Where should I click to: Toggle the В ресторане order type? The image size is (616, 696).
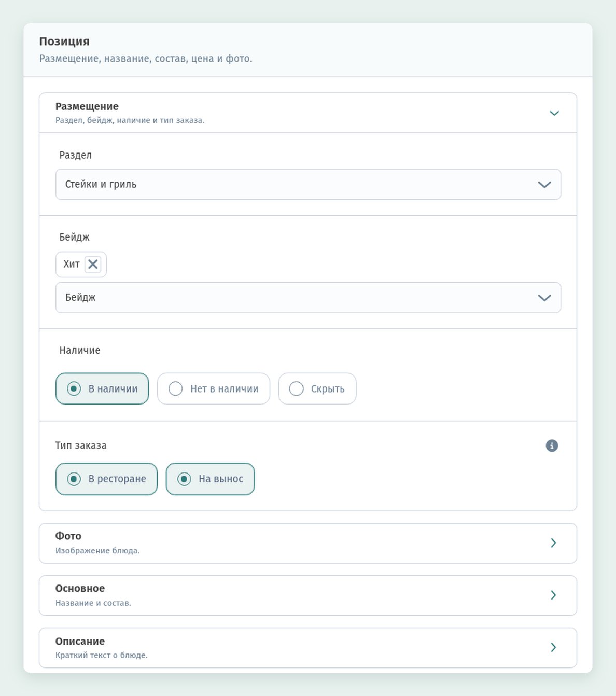(x=106, y=479)
